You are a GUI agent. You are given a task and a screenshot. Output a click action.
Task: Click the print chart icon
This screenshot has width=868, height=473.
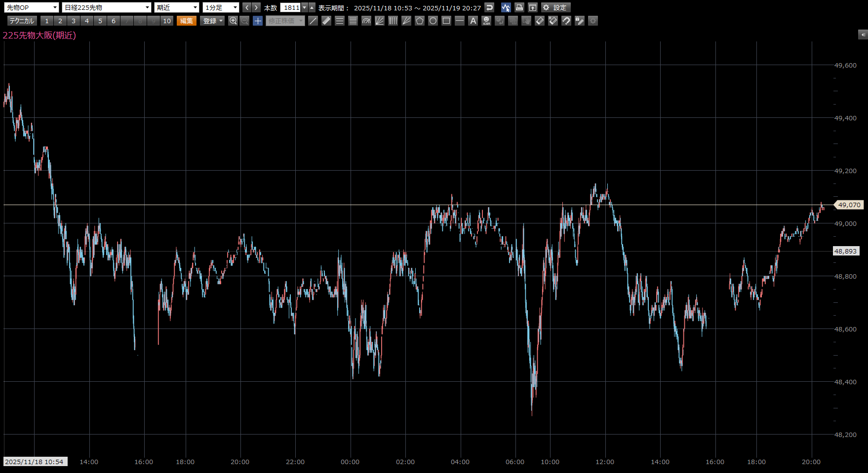(519, 7)
